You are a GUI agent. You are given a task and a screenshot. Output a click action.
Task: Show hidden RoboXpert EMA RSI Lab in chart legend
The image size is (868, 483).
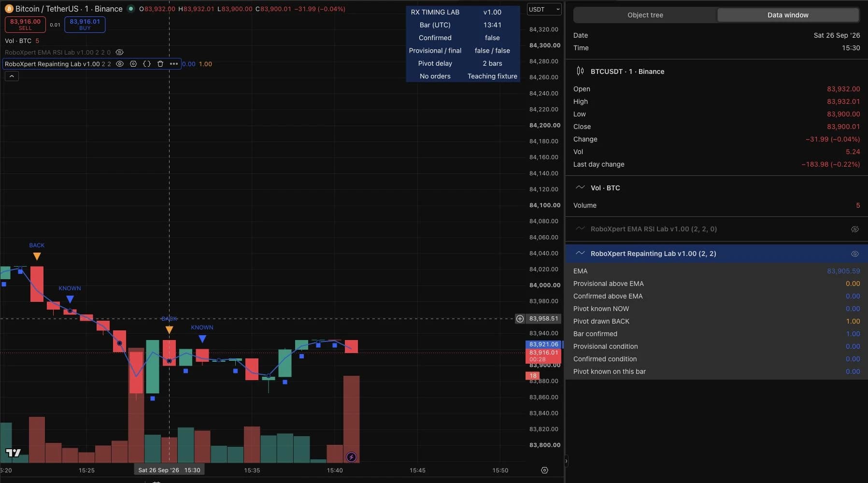click(120, 52)
